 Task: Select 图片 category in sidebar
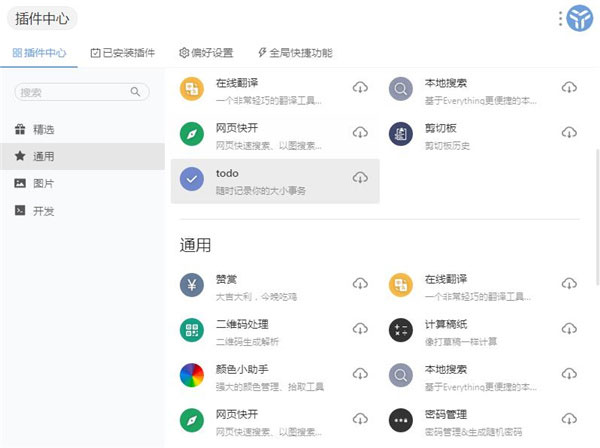pos(43,184)
